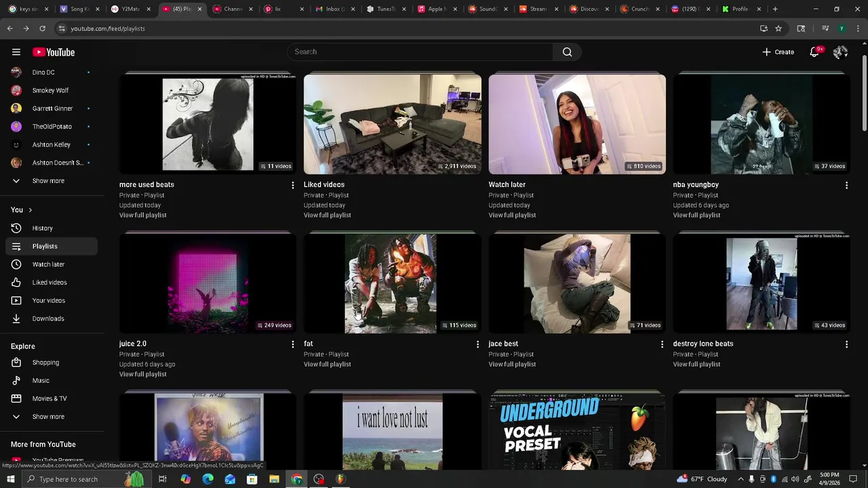
Task: Reload the page with browser refresh
Action: (x=42, y=28)
